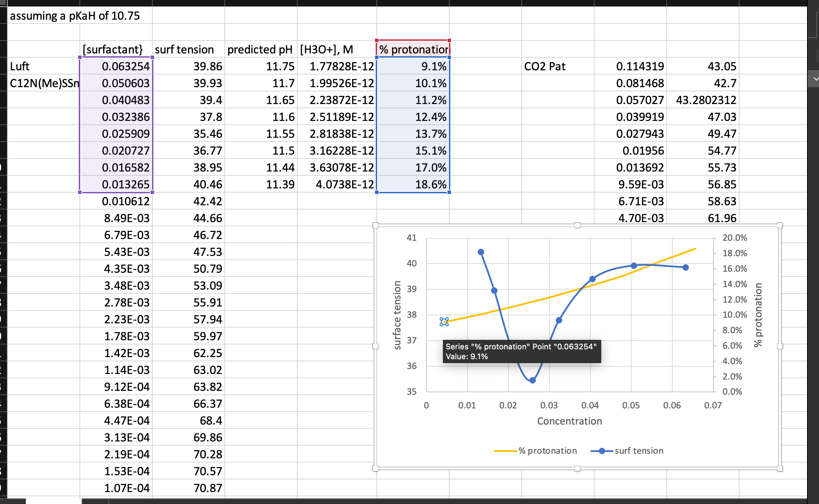Select the 'Concentration' horizontal axis title
The image size is (819, 504).
(x=569, y=421)
